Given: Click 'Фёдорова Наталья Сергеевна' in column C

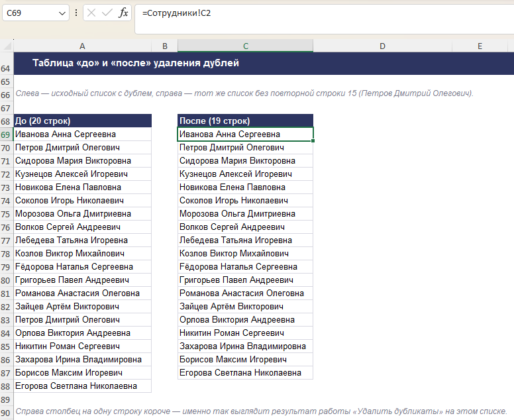Looking at the screenshot, I should click(x=246, y=266).
